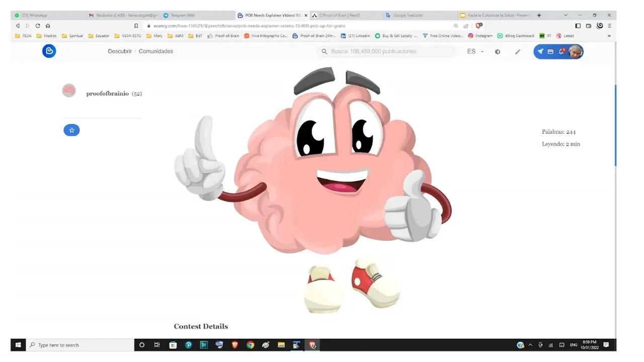Switch to the Telegram Web tab
This screenshot has height=362, width=644.
(197, 15)
